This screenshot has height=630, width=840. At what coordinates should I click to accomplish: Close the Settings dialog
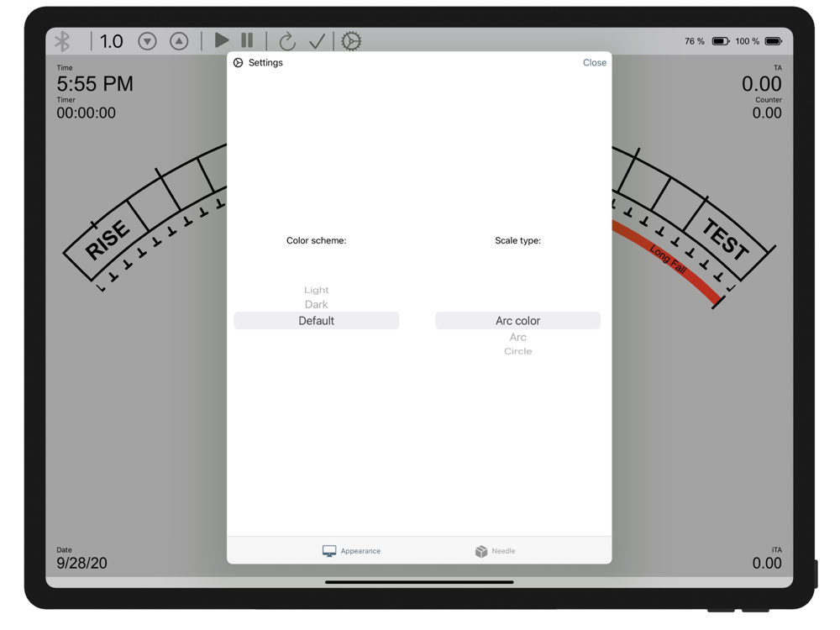[x=595, y=63]
